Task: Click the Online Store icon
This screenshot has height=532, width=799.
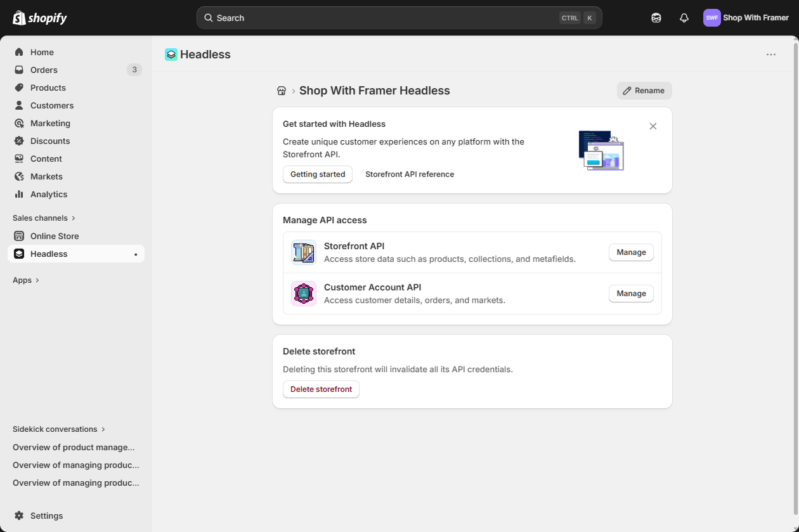Action: coord(19,236)
